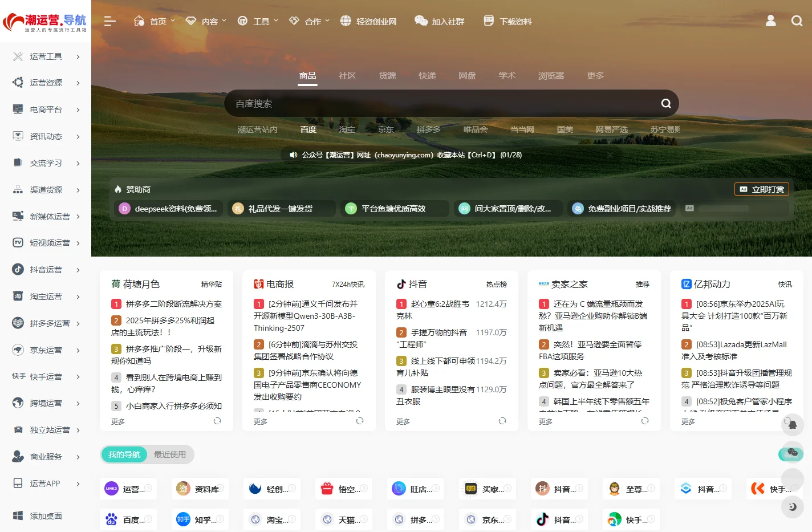Screen dimensions: 812x532
Task: Open sponsor link deepseek资料(免费领...
Action: coord(168,209)
